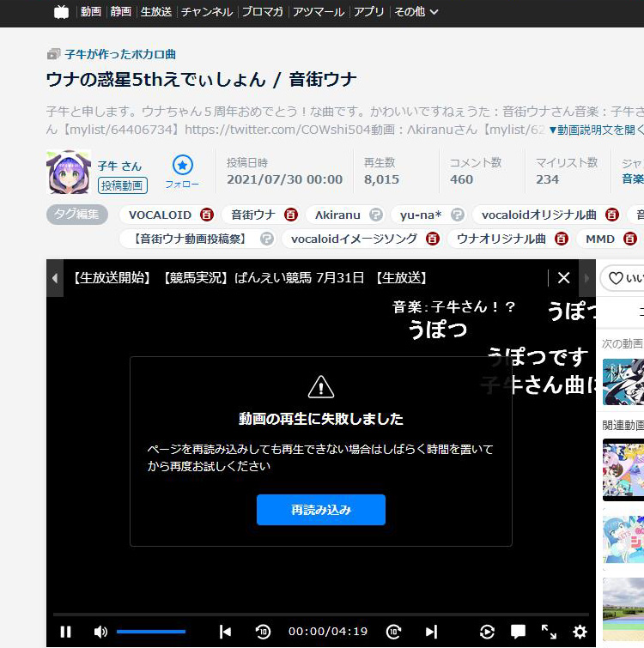644x648 pixels.
Task: Open the アプリ menu item
Action: tap(368, 11)
